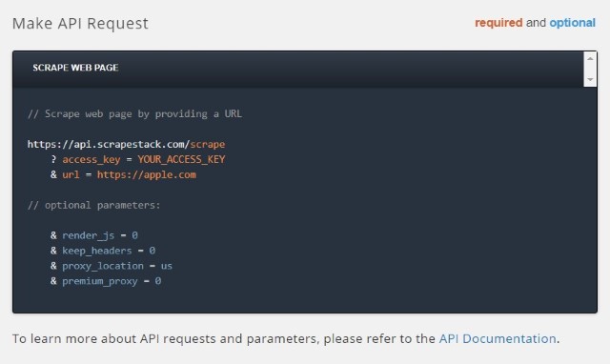This screenshot has width=610, height=364.
Task: Click the proxy_location parameter
Action: tap(103, 266)
